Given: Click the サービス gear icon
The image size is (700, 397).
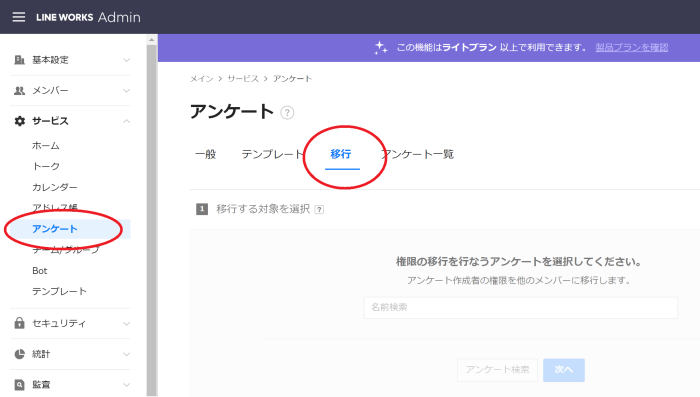Looking at the screenshot, I should tap(20, 121).
